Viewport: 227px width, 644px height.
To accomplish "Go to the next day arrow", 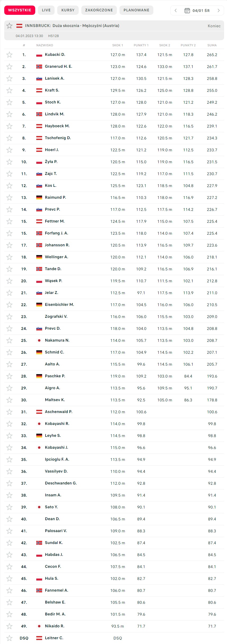I will click(219, 11).
